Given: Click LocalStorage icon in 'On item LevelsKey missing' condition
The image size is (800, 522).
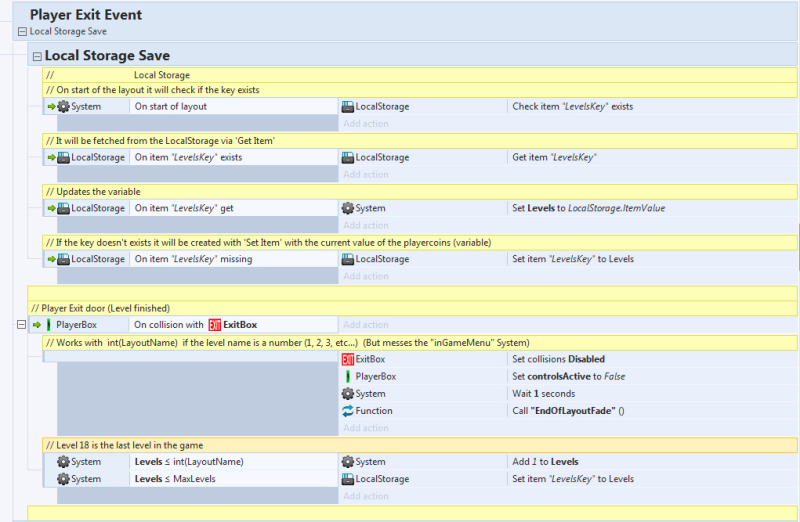Looking at the screenshot, I should pos(63,259).
